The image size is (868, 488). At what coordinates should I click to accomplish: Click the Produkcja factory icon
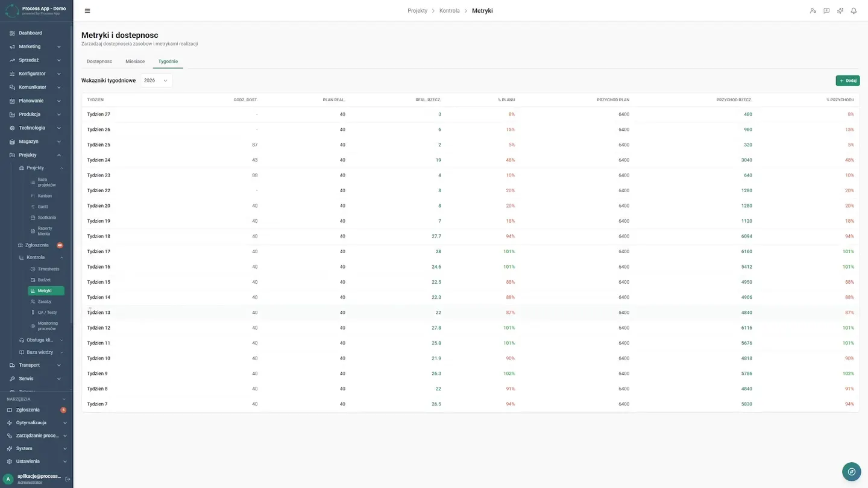[x=12, y=114]
